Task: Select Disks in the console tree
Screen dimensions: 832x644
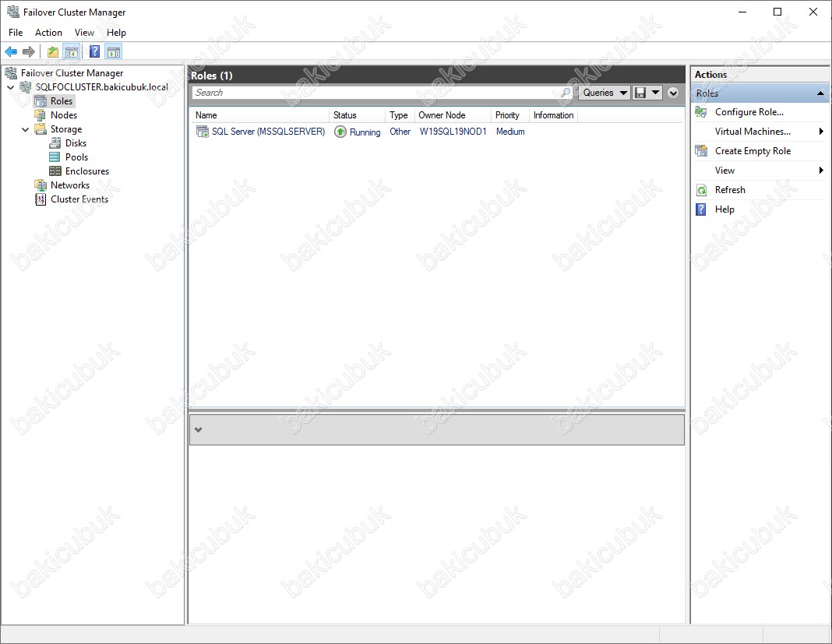Action: click(76, 143)
